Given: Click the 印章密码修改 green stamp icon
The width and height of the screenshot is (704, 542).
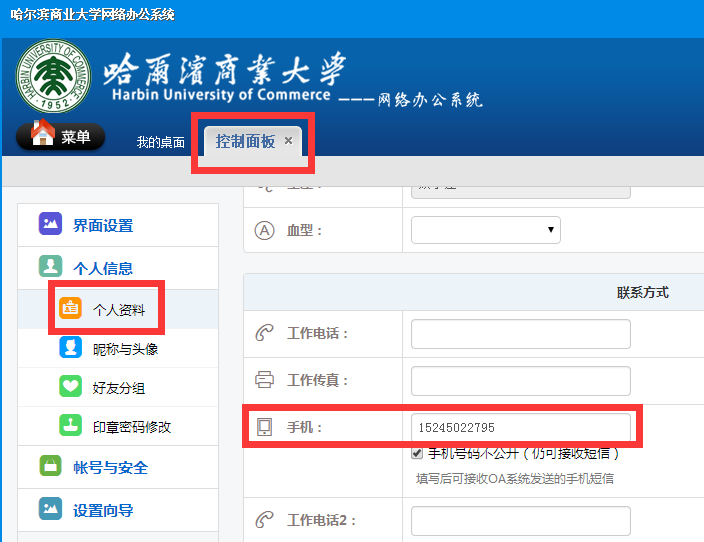Looking at the screenshot, I should pos(70,426).
